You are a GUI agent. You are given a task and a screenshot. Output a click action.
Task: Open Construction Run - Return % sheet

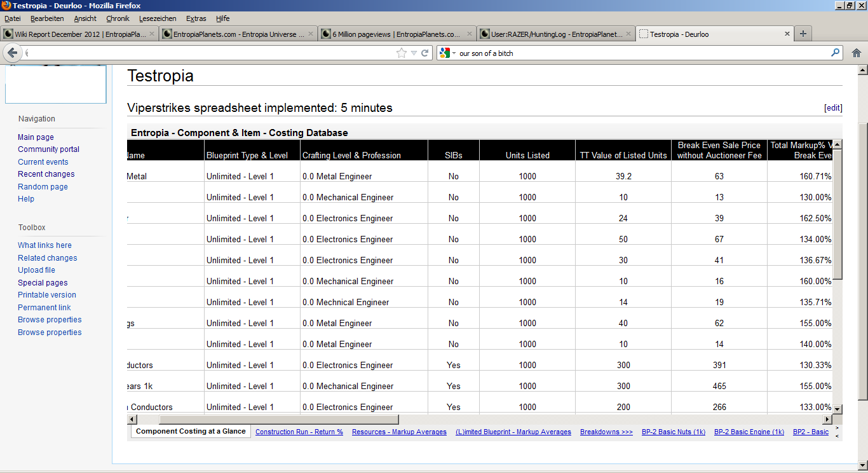point(299,432)
